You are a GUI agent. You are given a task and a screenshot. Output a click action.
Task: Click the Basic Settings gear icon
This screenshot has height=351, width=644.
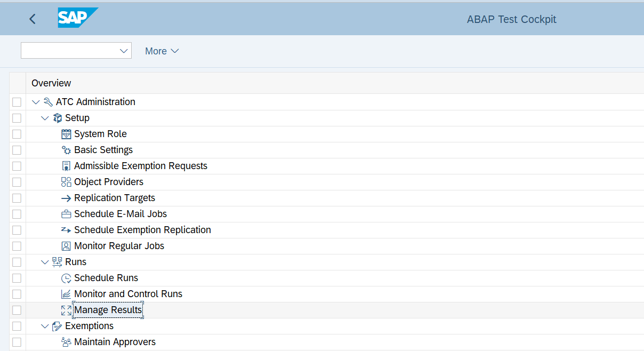click(x=66, y=150)
